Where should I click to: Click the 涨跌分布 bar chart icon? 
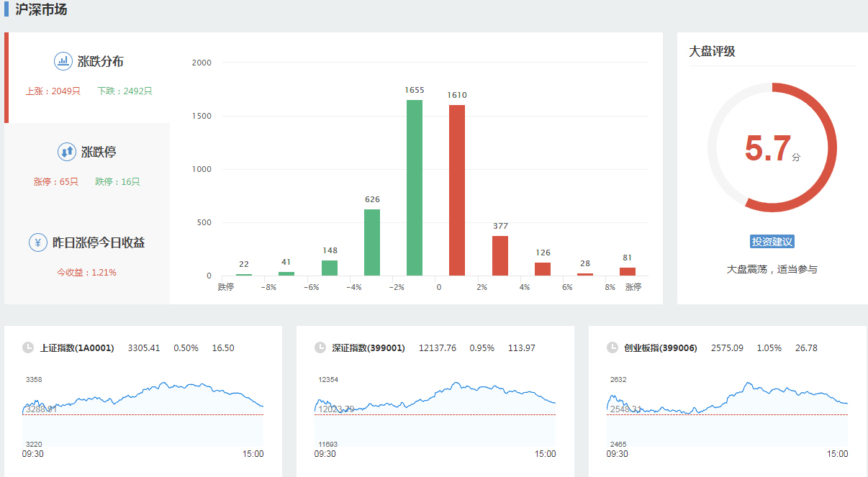tap(63, 61)
